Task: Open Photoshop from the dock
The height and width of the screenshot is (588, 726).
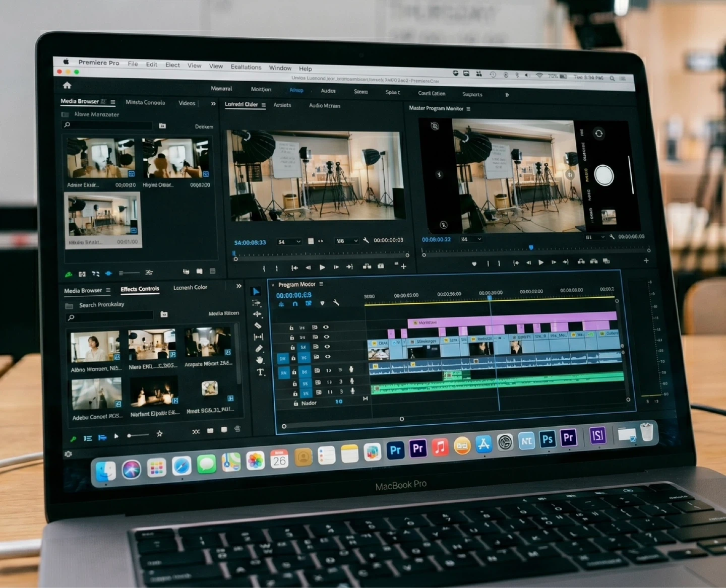Action: [x=547, y=439]
